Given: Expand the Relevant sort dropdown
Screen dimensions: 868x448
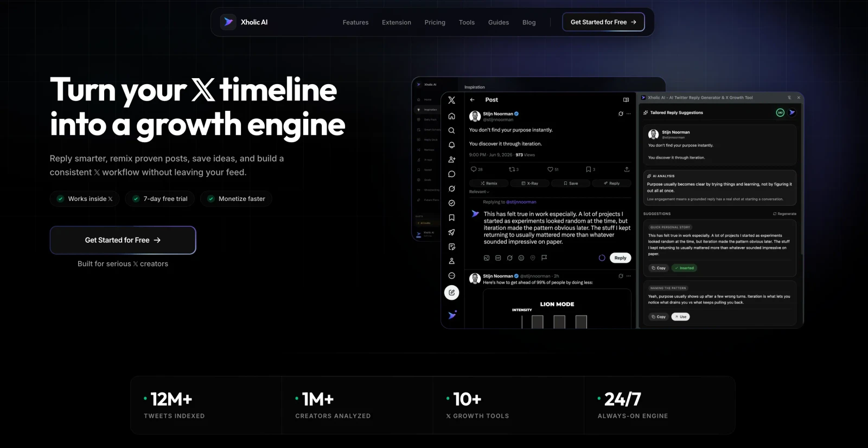Looking at the screenshot, I should click(x=479, y=192).
